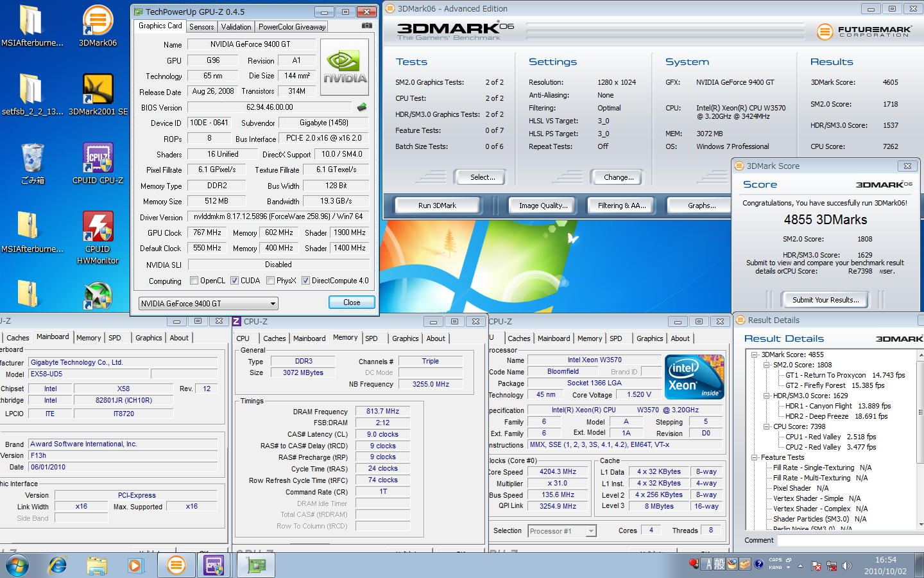Click the Submit Your Results... button

[825, 300]
